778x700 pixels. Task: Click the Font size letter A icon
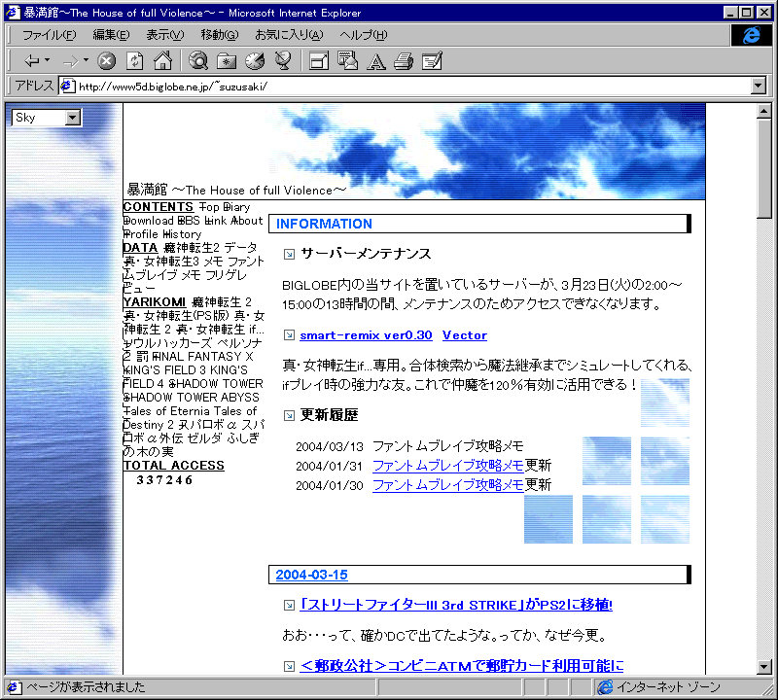[375, 61]
